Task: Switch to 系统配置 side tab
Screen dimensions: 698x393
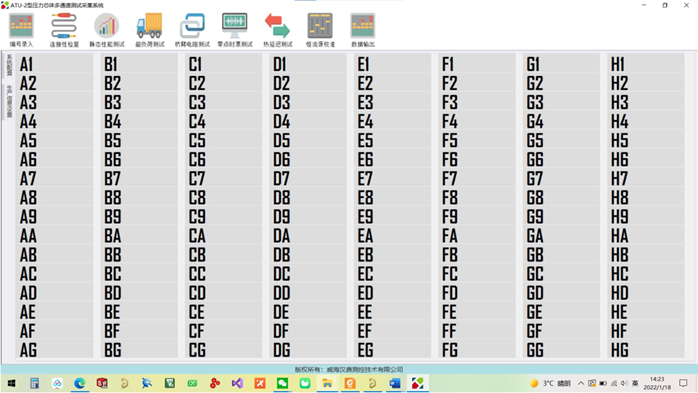Action: 9,65
